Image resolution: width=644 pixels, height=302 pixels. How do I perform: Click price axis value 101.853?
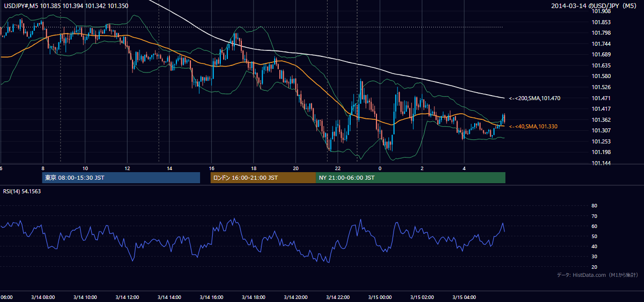coord(601,22)
